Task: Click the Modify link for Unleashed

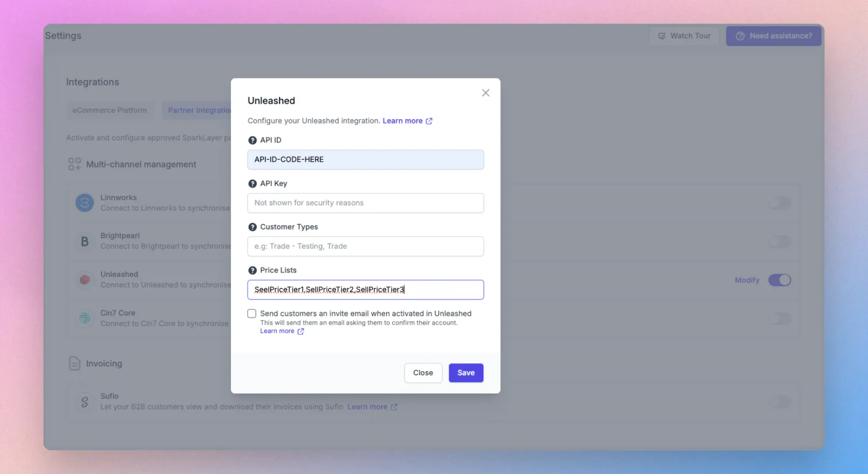Action: click(x=747, y=280)
